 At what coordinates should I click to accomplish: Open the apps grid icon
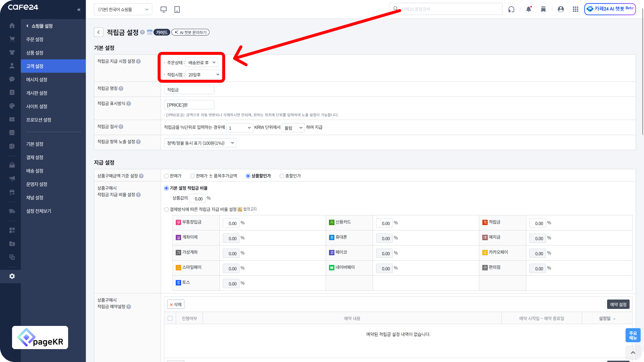tap(575, 9)
